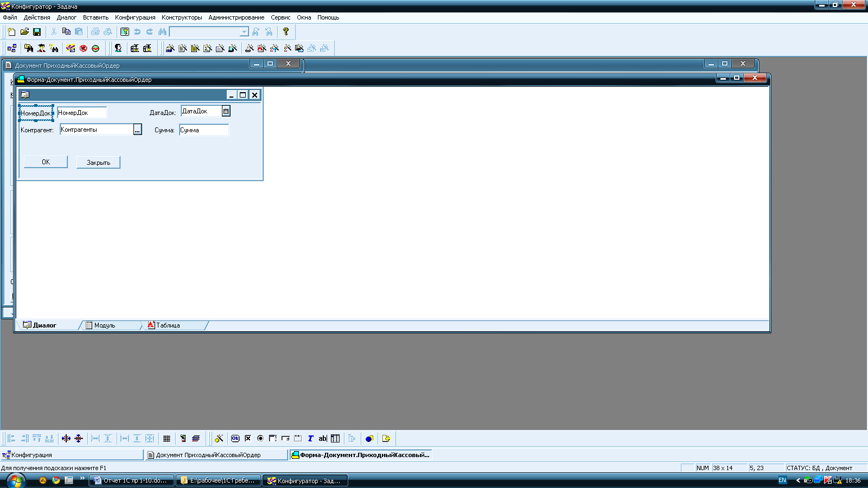Switch to Документ ПриходныйКассовыйОрдер in window bar
The height and width of the screenshot is (488, 868).
coord(216,455)
